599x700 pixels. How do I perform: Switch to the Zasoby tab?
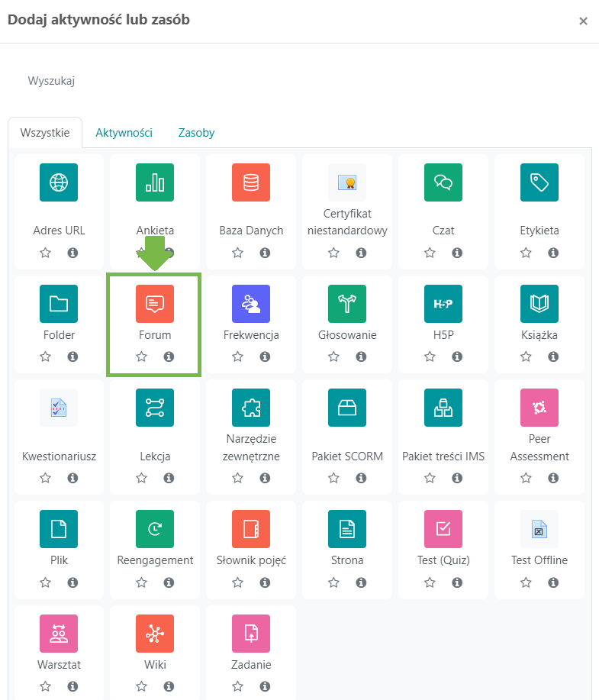coord(196,133)
